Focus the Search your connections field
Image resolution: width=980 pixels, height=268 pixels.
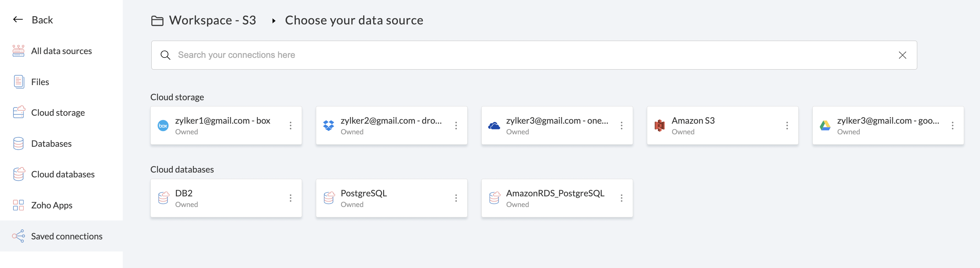533,55
